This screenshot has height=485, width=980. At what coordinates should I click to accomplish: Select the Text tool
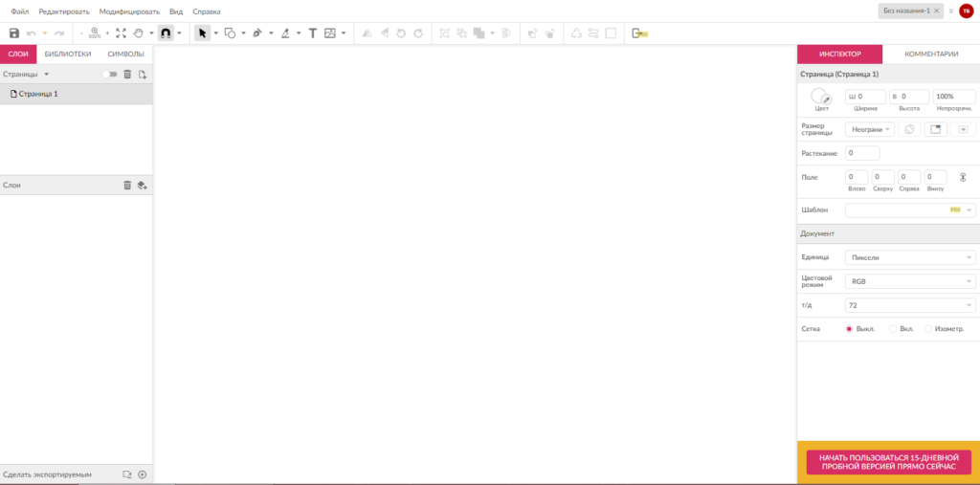(x=312, y=33)
